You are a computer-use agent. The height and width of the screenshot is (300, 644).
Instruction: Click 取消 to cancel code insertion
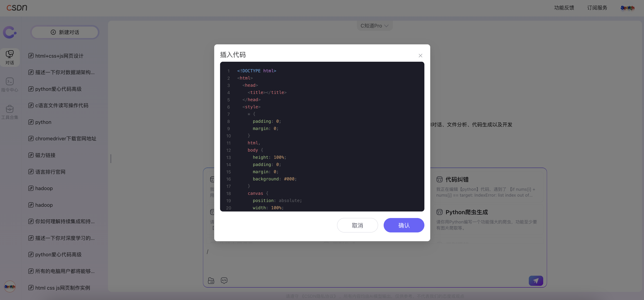[357, 225]
